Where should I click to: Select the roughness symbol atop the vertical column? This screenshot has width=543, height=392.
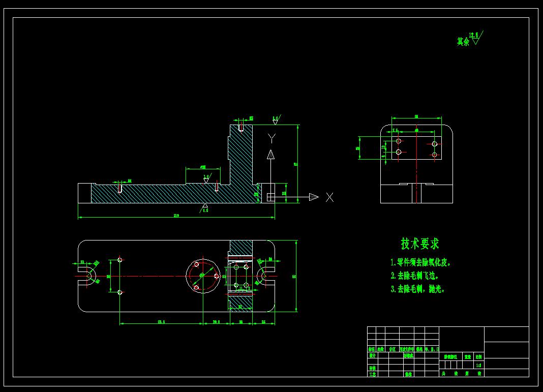276,119
